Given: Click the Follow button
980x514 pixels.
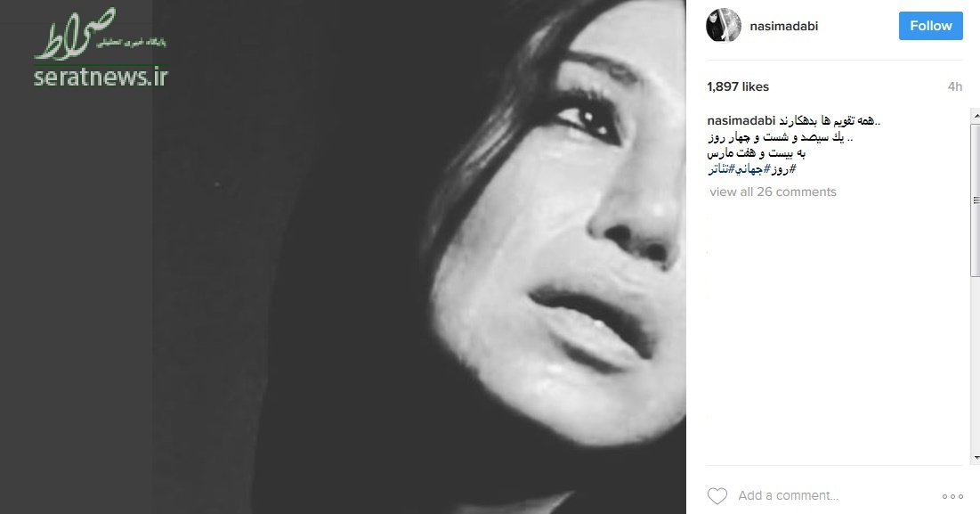Looking at the screenshot, I should point(931,26).
